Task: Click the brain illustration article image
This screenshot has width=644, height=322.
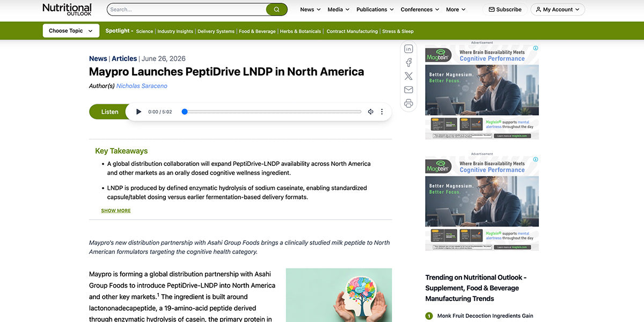Action: [x=339, y=295]
